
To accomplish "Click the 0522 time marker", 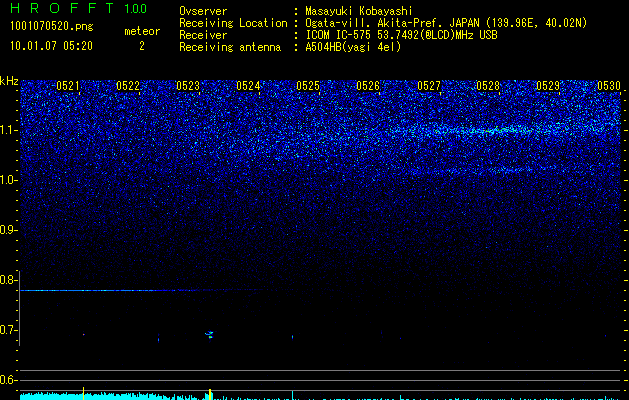I will click(x=128, y=86).
